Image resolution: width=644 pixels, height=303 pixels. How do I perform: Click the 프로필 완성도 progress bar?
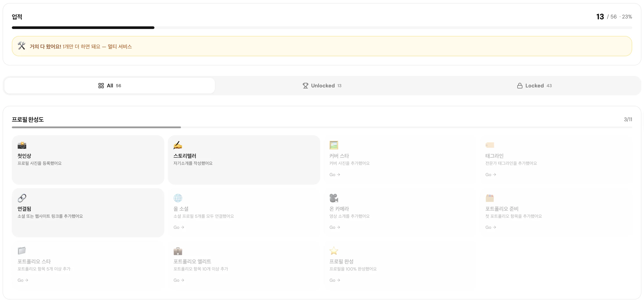pos(322,127)
